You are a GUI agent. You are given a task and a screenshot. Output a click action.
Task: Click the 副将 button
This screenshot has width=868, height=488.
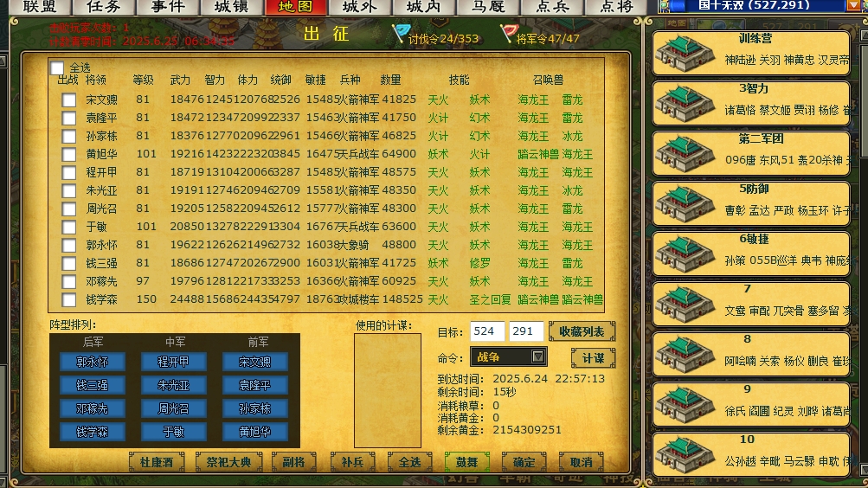point(293,462)
